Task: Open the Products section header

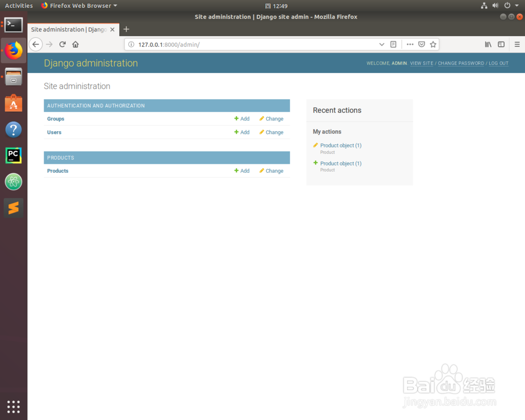Action: [x=60, y=157]
